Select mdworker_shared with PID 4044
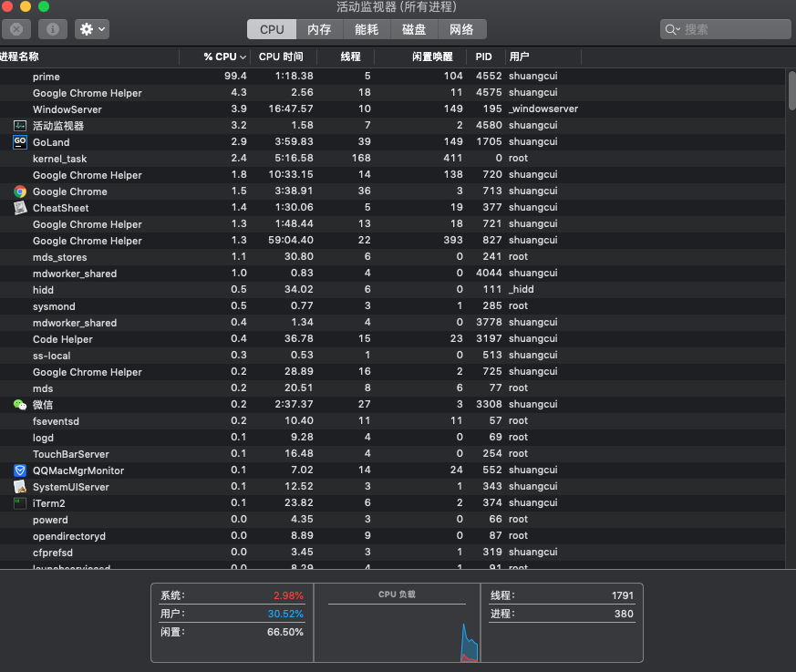 [393, 273]
